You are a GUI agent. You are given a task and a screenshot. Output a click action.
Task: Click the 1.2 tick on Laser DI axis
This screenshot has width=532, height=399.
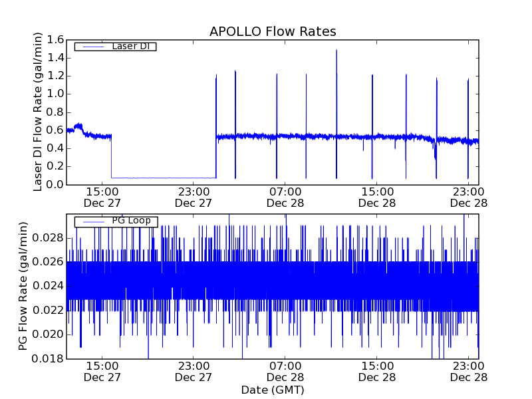pos(55,76)
